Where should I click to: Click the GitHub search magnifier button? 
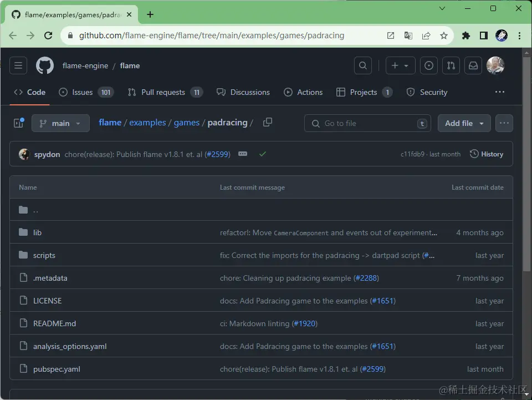pyautogui.click(x=362, y=65)
